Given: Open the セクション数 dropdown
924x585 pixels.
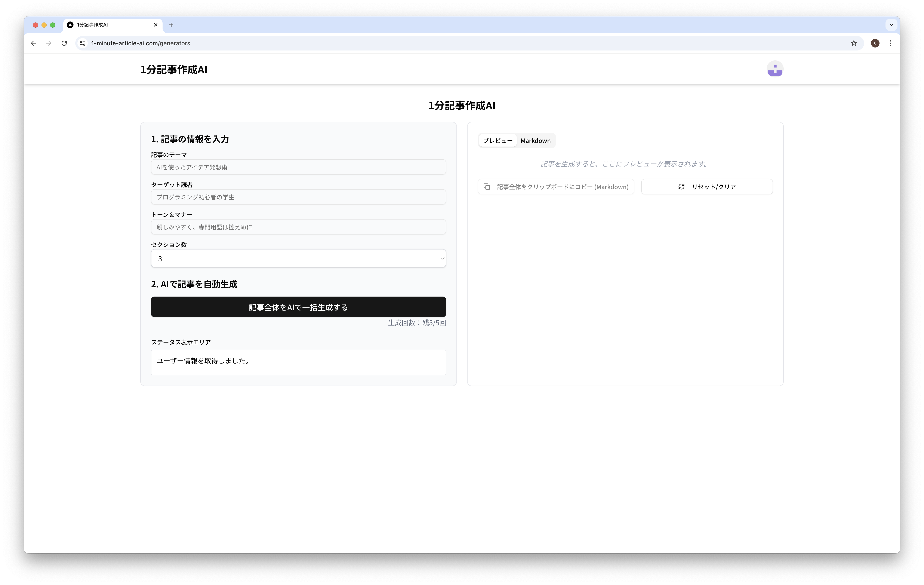Looking at the screenshot, I should tap(298, 258).
